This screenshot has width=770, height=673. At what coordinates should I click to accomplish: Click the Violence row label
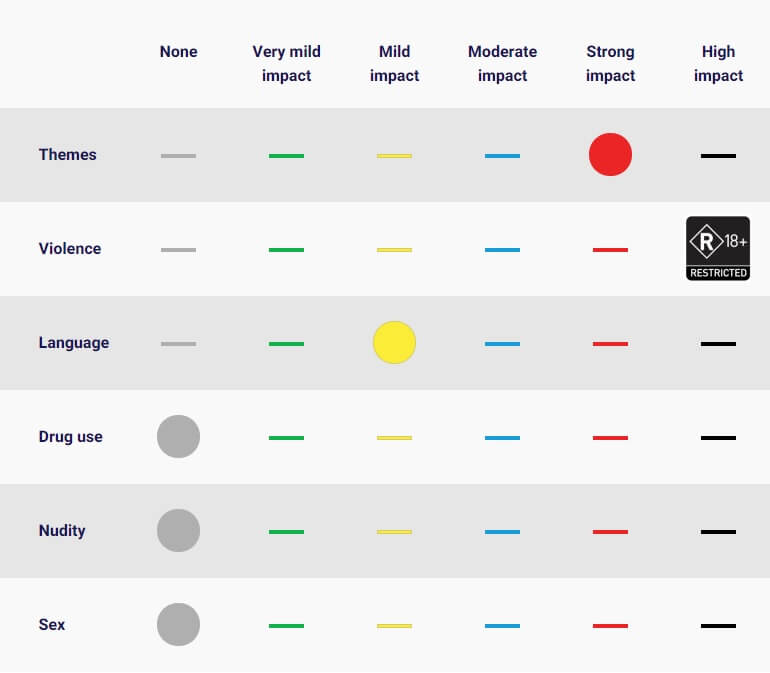point(70,249)
